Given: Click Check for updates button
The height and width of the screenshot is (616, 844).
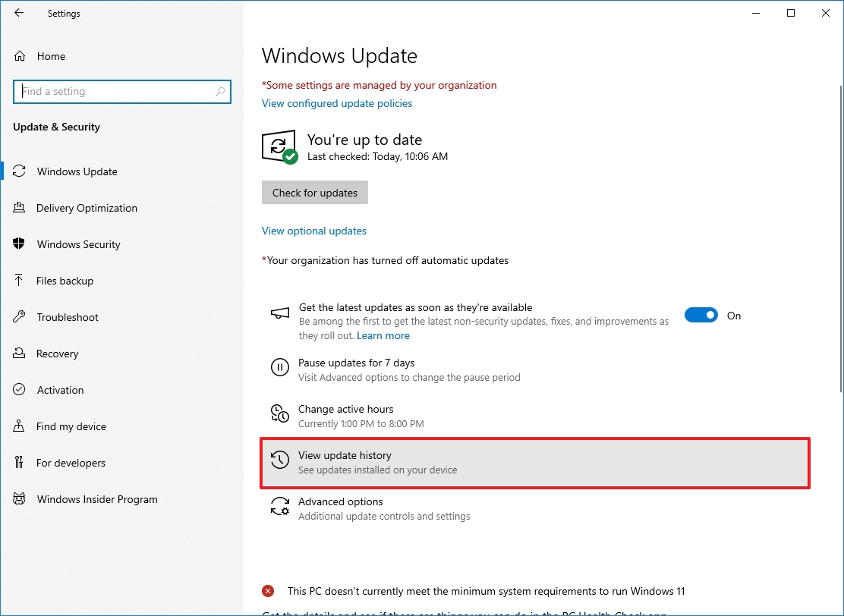Looking at the screenshot, I should 315,193.
